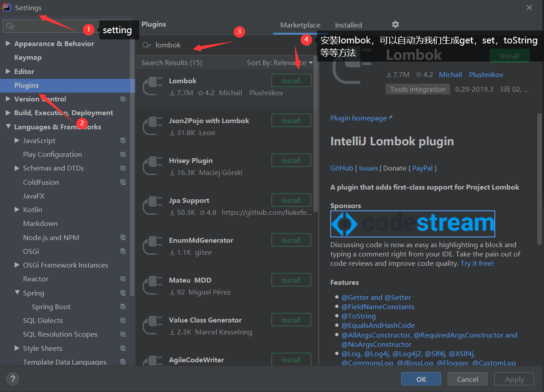Open the plugins gear settings menu
The width and height of the screenshot is (544, 392).
point(395,24)
